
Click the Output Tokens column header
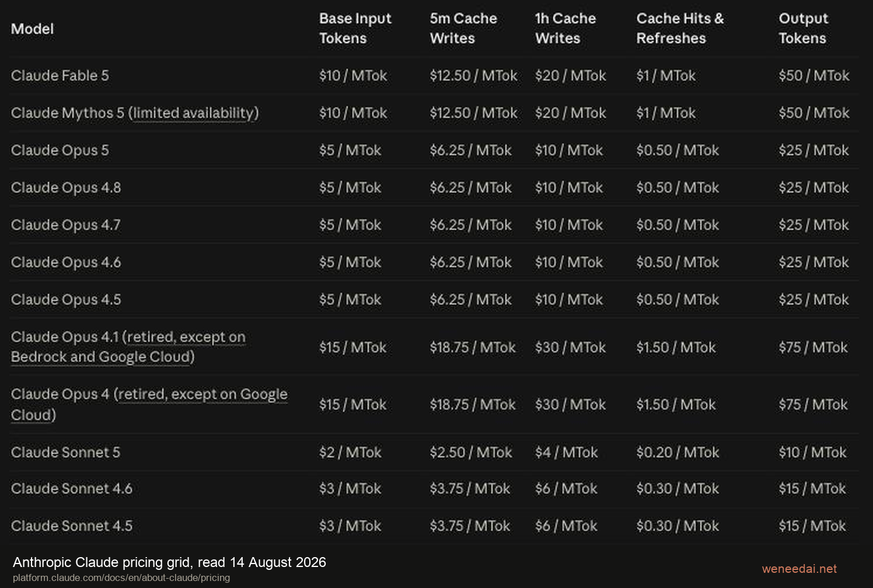(x=804, y=28)
